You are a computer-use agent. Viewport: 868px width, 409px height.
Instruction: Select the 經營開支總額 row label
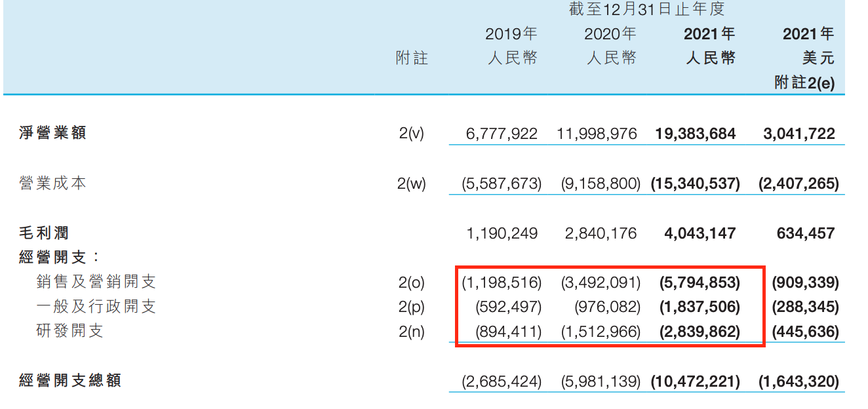point(70,381)
